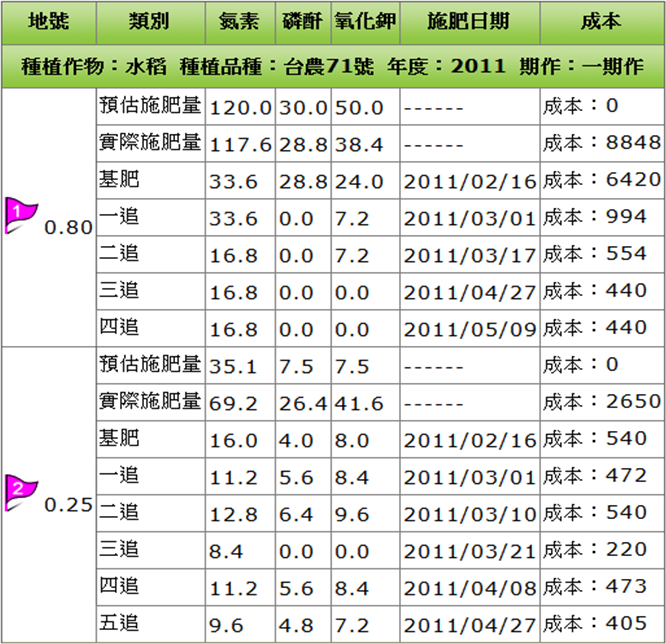Click potassium value 38.4
The image size is (666, 644).
point(359,145)
